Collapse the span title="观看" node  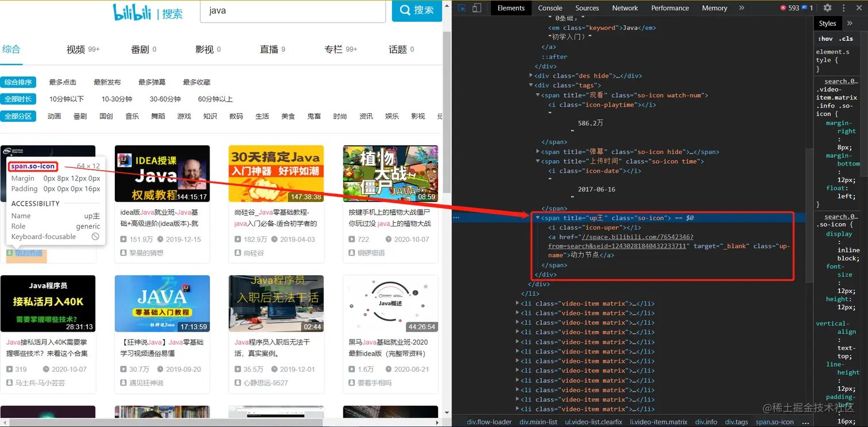tap(538, 95)
